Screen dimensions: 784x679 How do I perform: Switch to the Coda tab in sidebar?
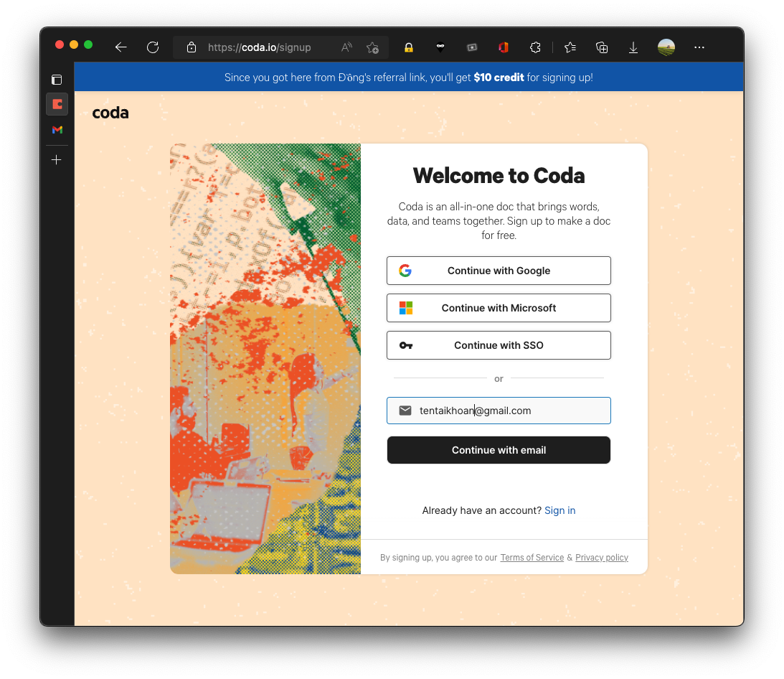pyautogui.click(x=57, y=104)
